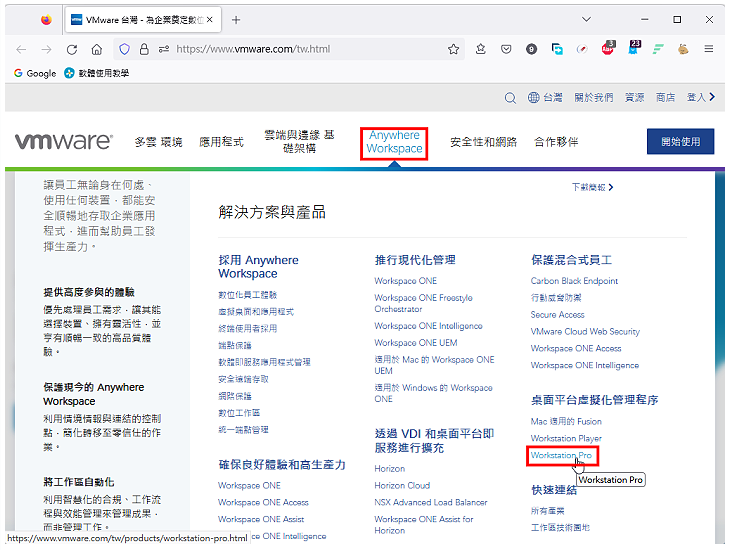Click the green striped extension icon

point(658,49)
